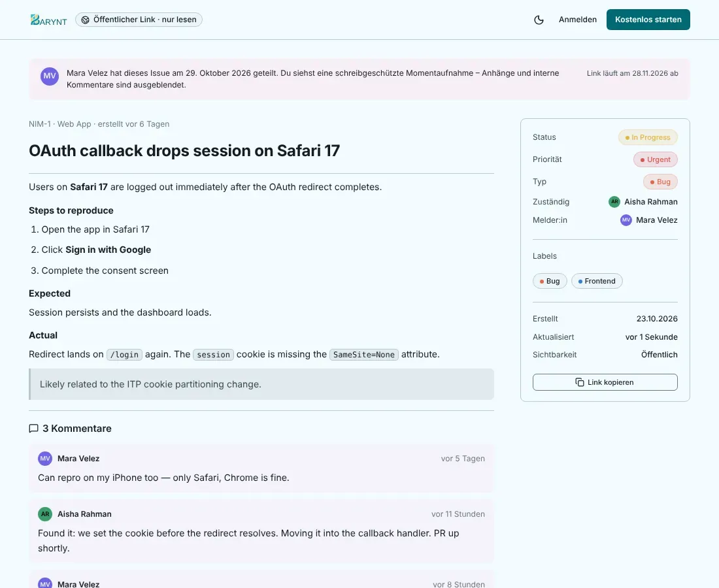Image resolution: width=719 pixels, height=588 pixels.
Task: Click the vor 11 Stunden comment timestamp
Action: [x=458, y=514]
